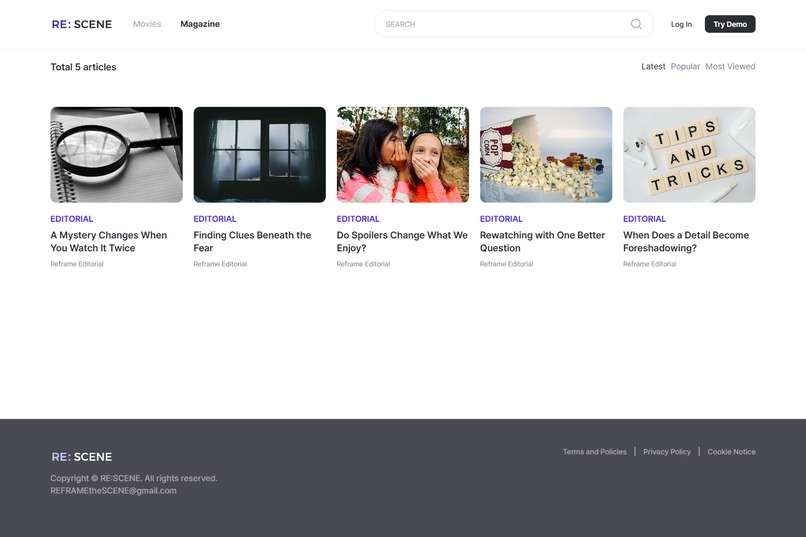This screenshot has width=806, height=537.
Task: Click the RE: SCENE footer logo
Action: click(x=82, y=457)
